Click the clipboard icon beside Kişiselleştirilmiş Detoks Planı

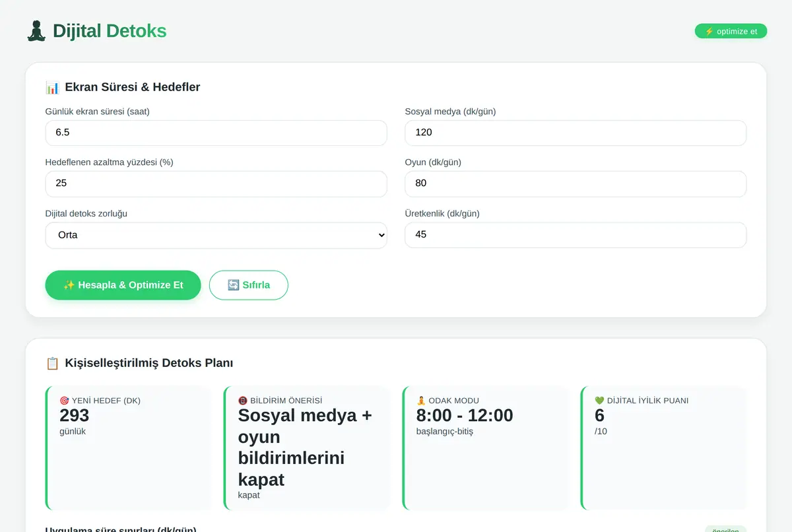pos(52,363)
